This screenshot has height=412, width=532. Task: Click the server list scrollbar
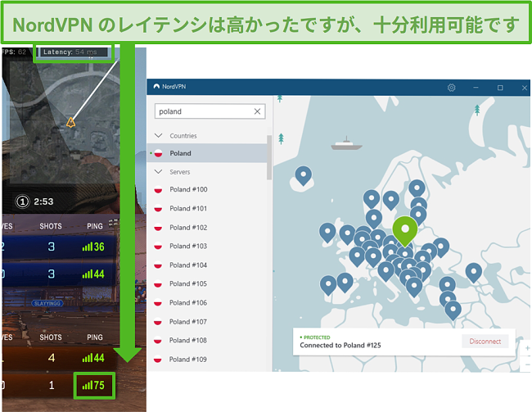click(x=269, y=157)
